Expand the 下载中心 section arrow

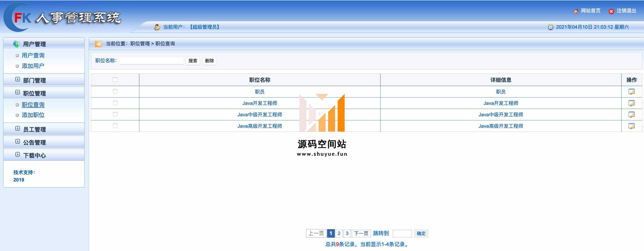[x=17, y=154]
